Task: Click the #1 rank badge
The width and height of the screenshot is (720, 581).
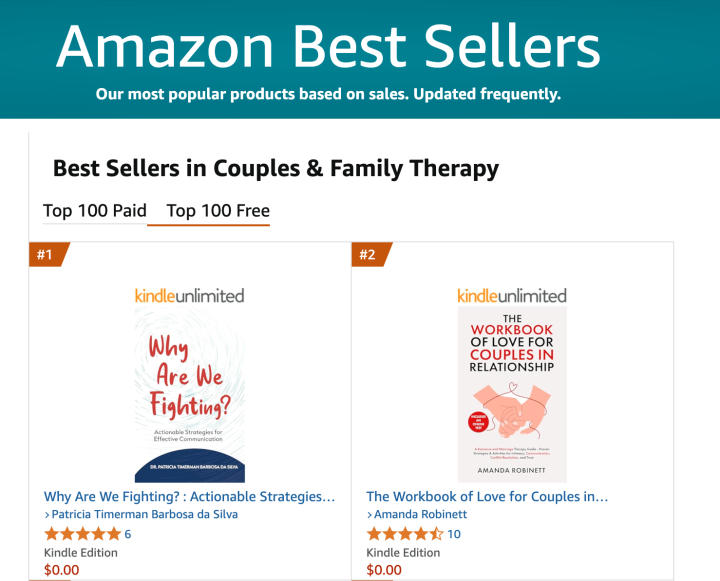Action: (x=46, y=255)
